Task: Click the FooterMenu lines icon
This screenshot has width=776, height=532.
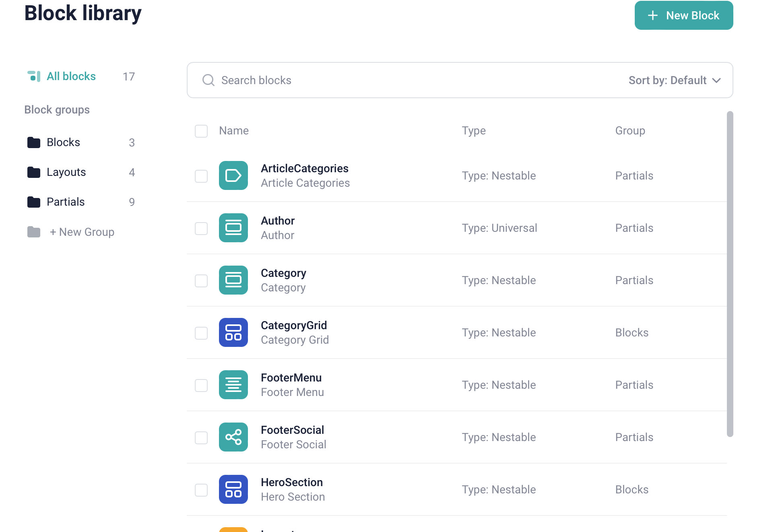Action: point(233,385)
